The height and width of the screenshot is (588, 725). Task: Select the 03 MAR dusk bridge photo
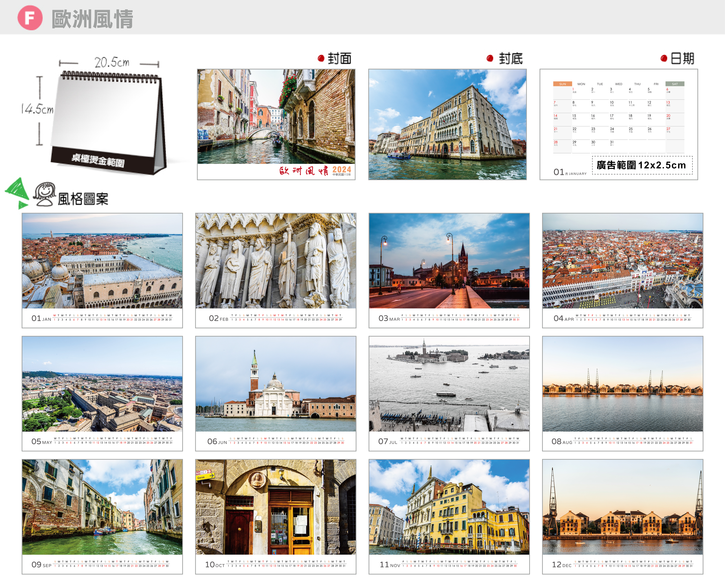point(449,261)
